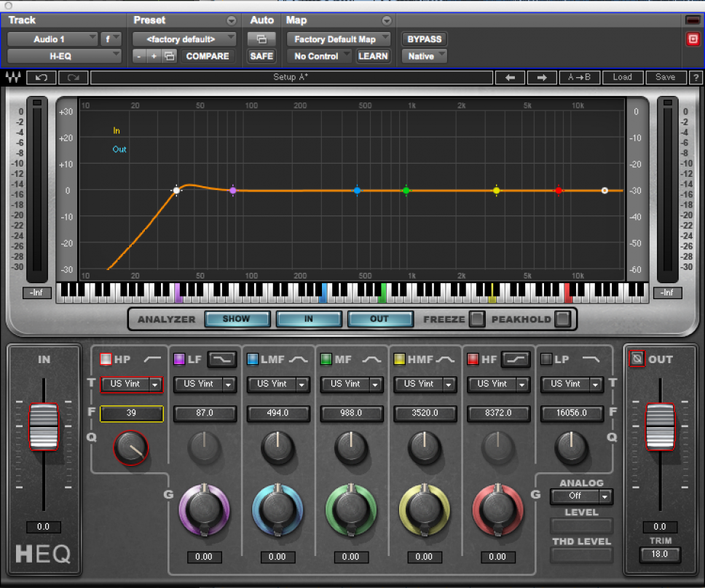The image size is (705, 588).
Task: Turn on the PEAKHOLD checkbox
Action: 562,319
